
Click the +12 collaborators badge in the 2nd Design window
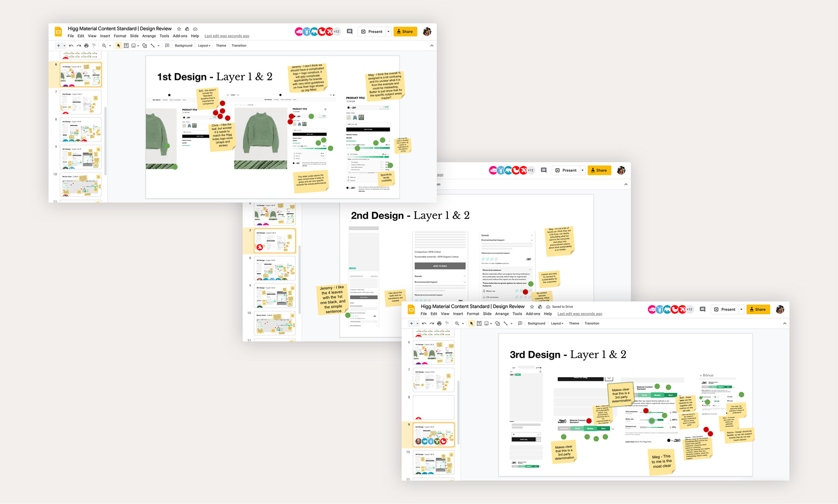click(530, 170)
